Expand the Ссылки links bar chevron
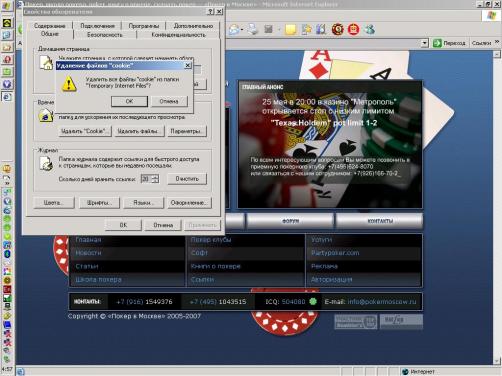Screen dimensions: 502x376 [x=497, y=42]
